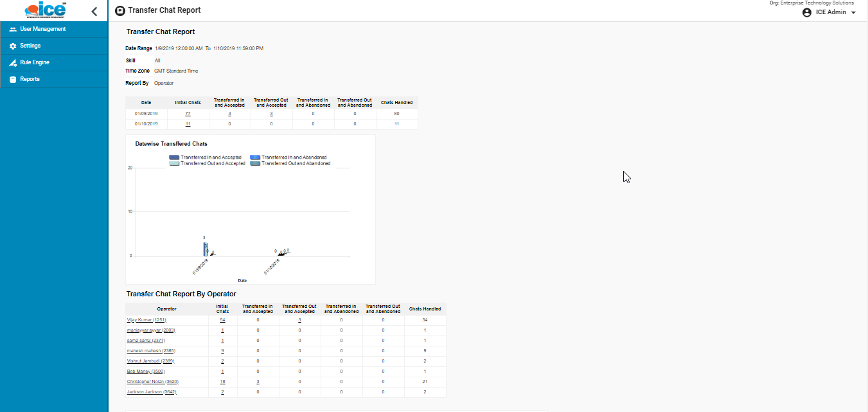Click the ICE Admin account avatar icon
This screenshot has height=412, width=868.
[x=807, y=13]
